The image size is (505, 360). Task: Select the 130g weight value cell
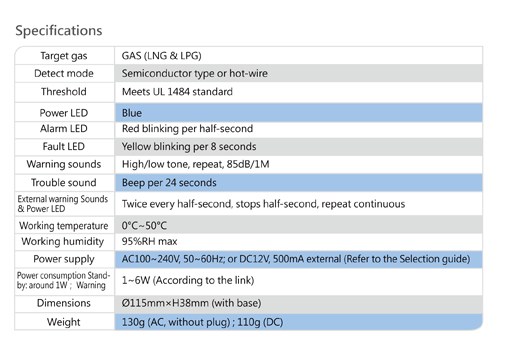point(299,322)
